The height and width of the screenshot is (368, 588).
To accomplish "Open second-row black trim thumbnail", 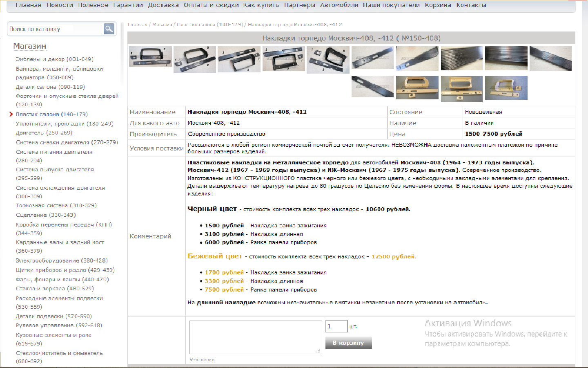I will click(x=372, y=87).
